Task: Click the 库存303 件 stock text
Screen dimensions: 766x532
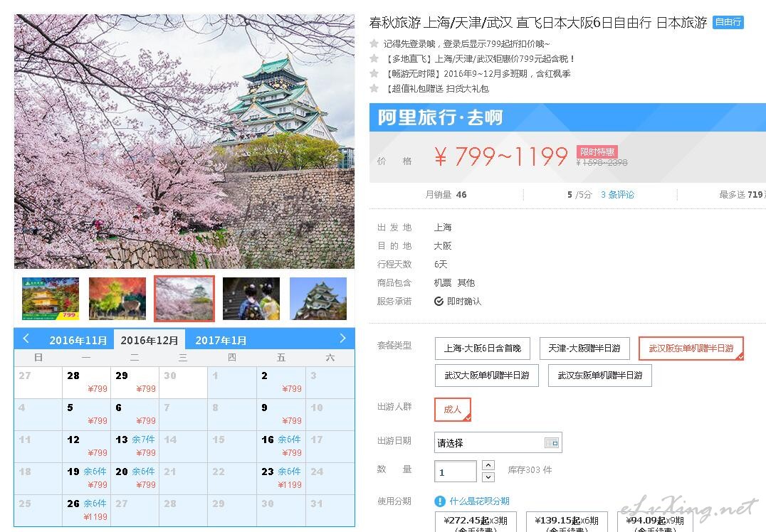Action: (530, 470)
